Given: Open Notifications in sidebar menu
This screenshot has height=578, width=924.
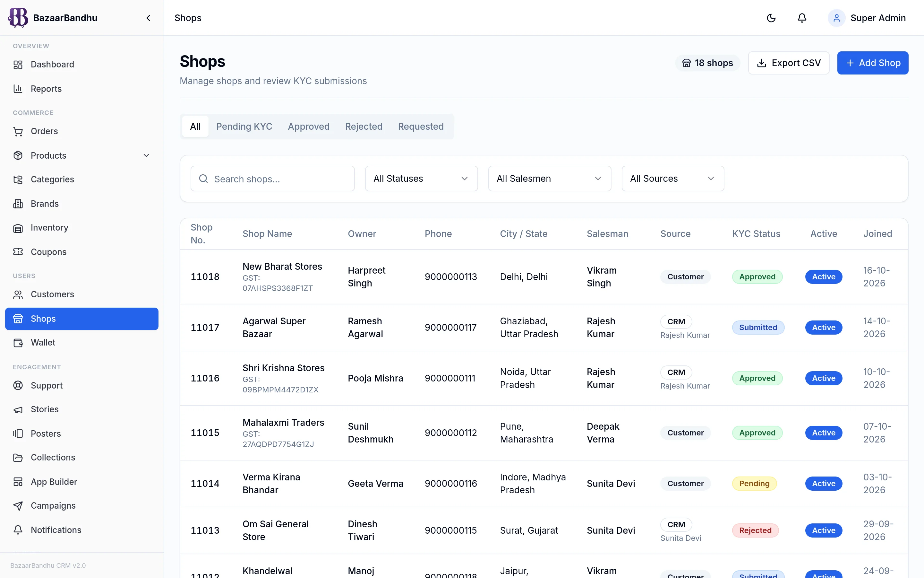Looking at the screenshot, I should (82, 530).
